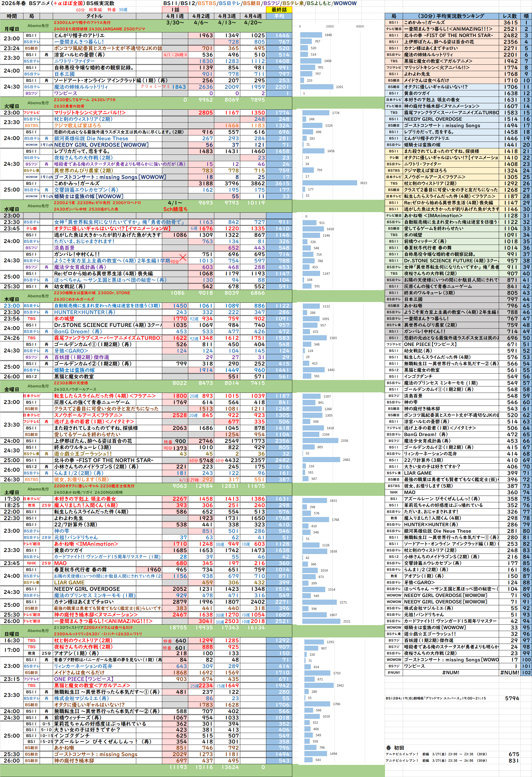Select the レス数 header in the ranking table
The width and height of the screenshot is (532, 777).
[510, 16]
